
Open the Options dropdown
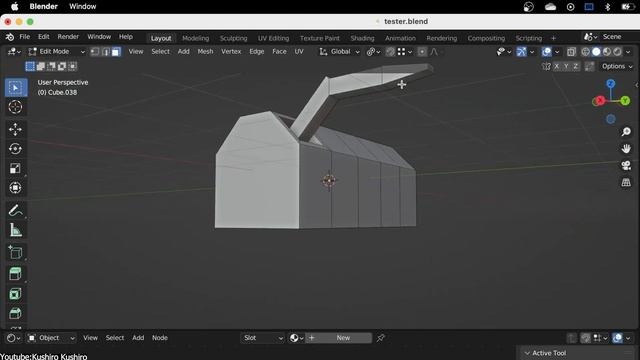[617, 66]
